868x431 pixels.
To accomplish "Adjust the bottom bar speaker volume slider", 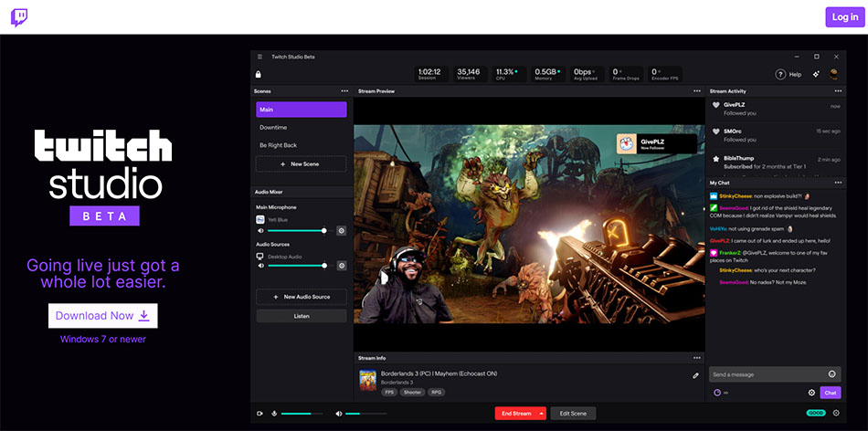I will [x=365, y=414].
